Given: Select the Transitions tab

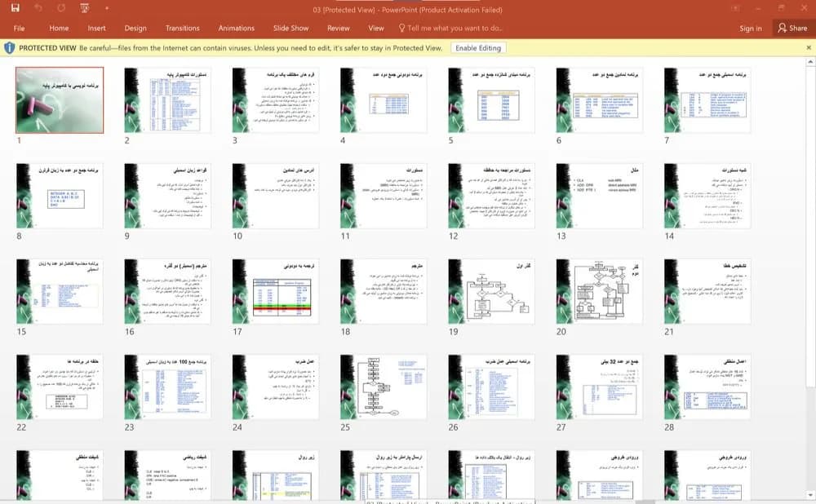Looking at the screenshot, I should tap(182, 28).
